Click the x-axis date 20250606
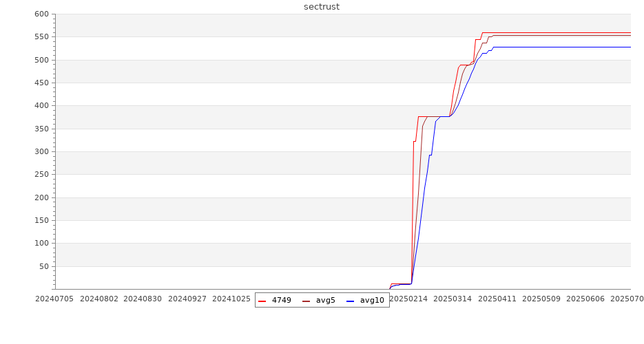The width and height of the screenshot is (644, 344). pos(585,299)
